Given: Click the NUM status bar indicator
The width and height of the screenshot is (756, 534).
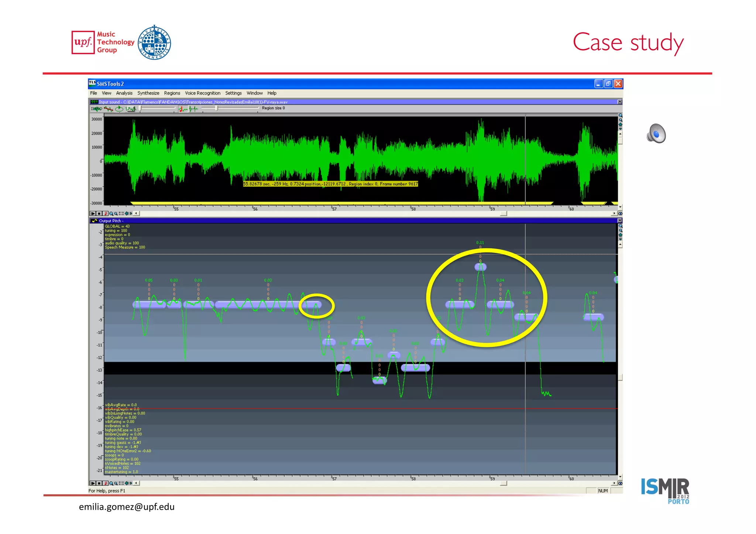Looking at the screenshot, I should (x=603, y=490).
